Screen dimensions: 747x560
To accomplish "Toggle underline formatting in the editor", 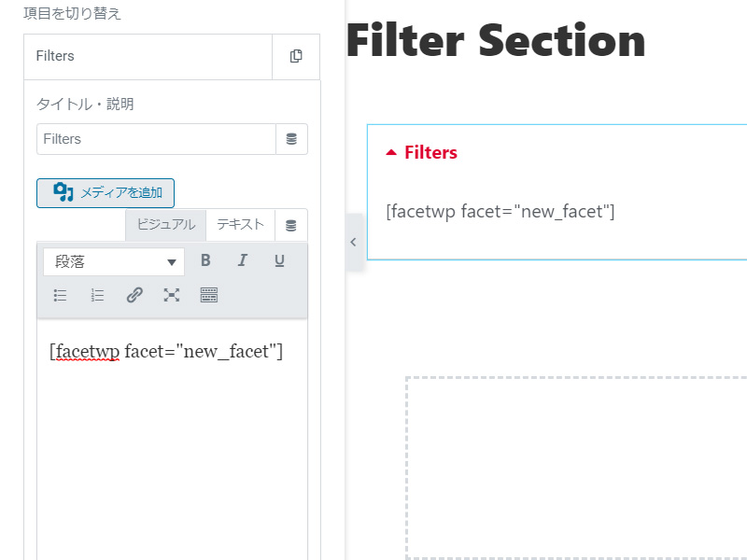I will [279, 260].
